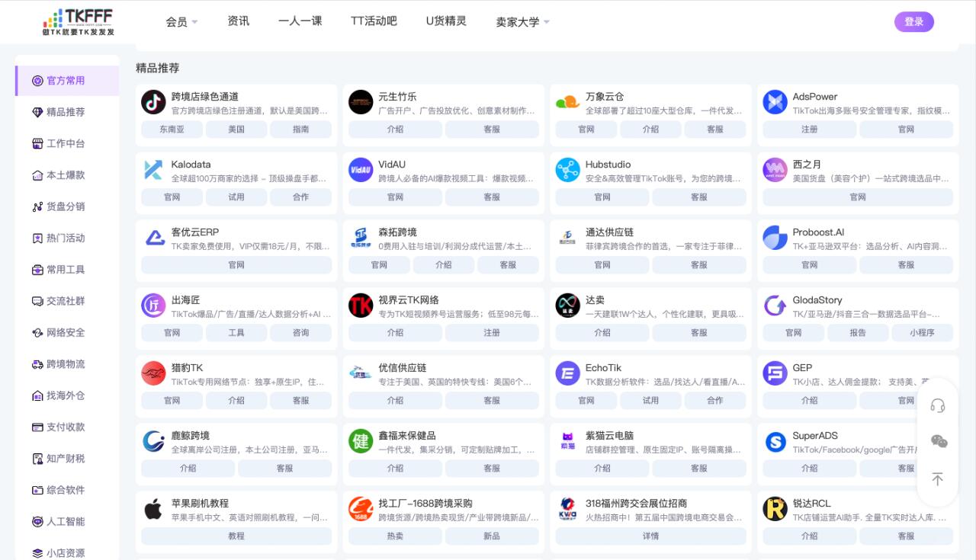
Task: Select 官方常用 in the sidebar
Action: pos(67,81)
